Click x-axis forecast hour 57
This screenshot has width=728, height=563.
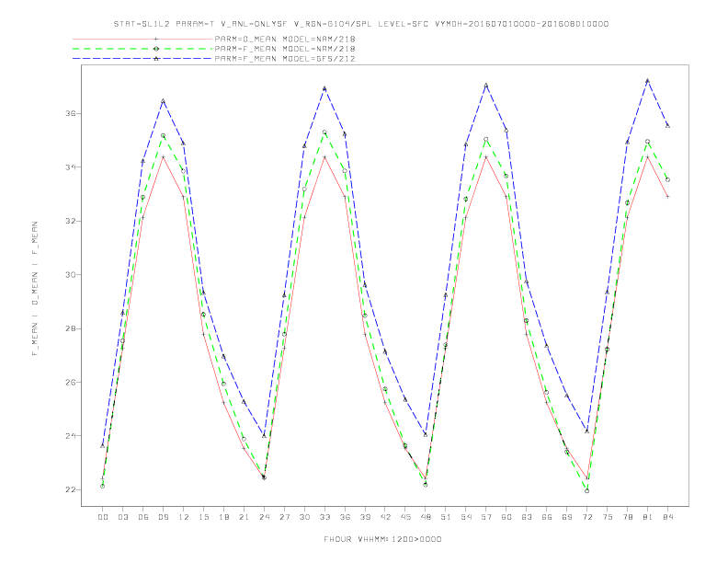(486, 517)
